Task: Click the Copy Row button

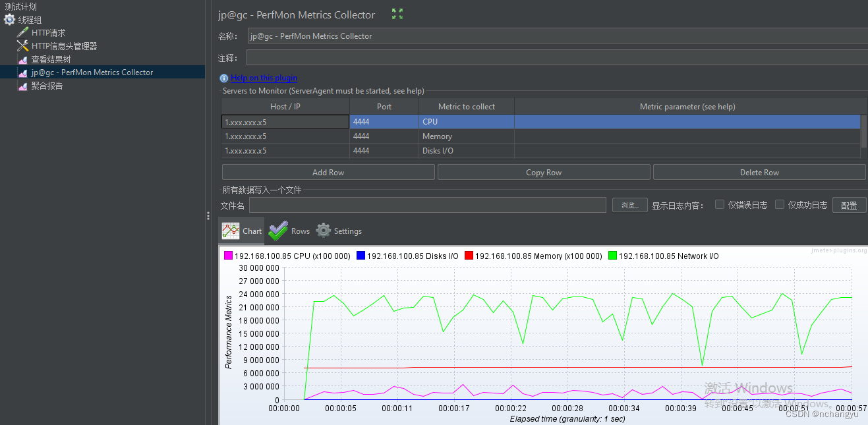Action: [544, 172]
